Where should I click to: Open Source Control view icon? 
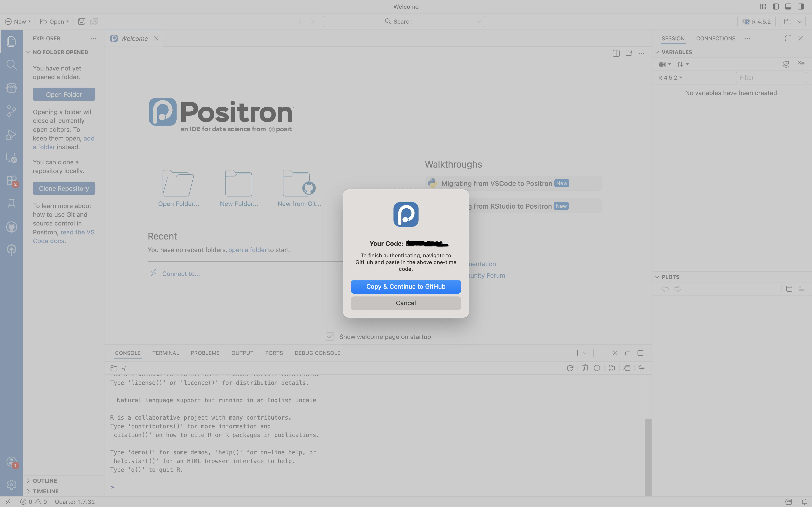[11, 111]
